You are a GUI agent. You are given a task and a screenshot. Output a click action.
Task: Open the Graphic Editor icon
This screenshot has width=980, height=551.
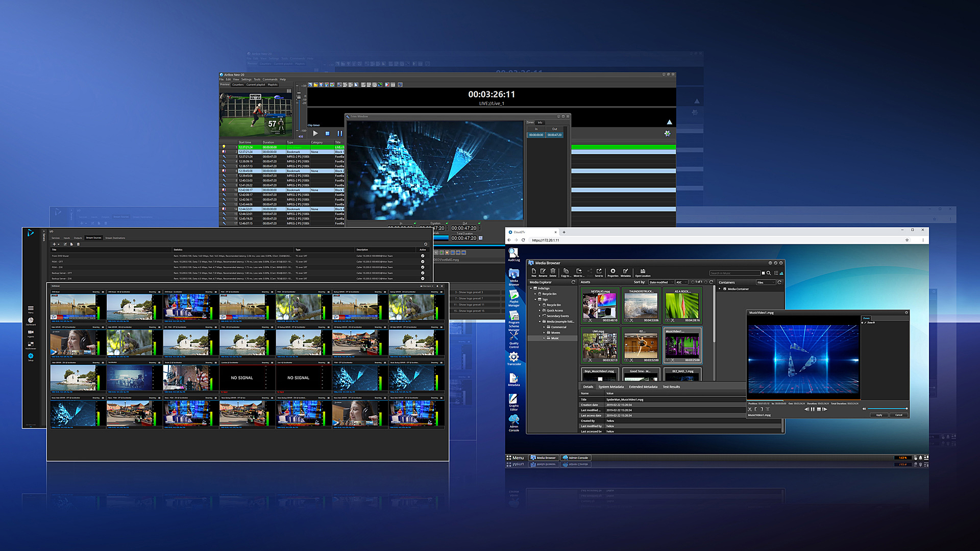513,399
